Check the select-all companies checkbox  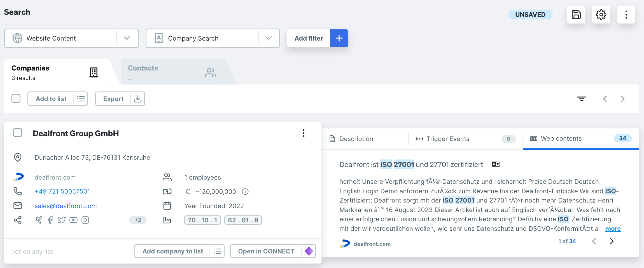coord(16,98)
